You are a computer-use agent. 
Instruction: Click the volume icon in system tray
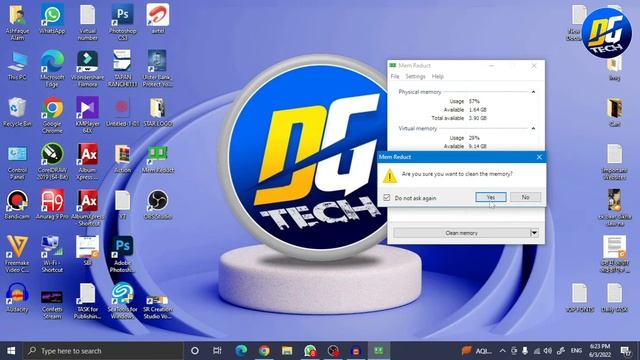point(548,351)
